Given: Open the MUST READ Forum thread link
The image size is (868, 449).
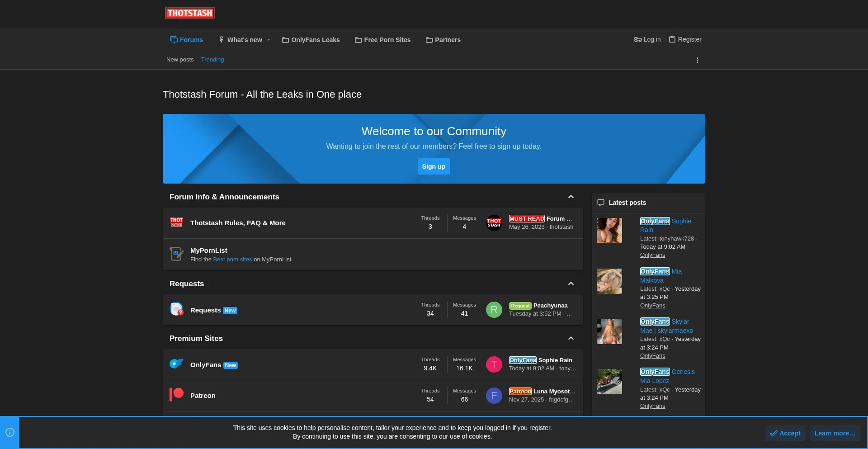Looking at the screenshot, I should click(x=541, y=218).
